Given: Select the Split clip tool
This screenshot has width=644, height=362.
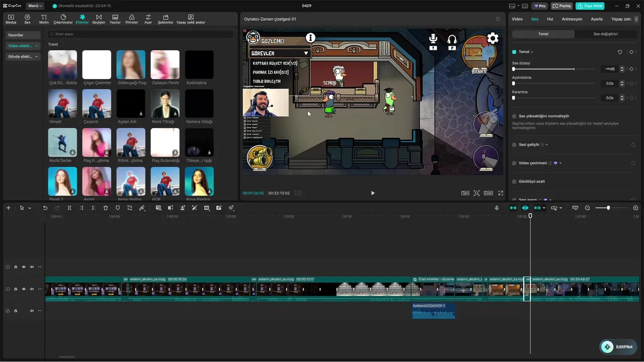Looking at the screenshot, I should (x=69, y=208).
